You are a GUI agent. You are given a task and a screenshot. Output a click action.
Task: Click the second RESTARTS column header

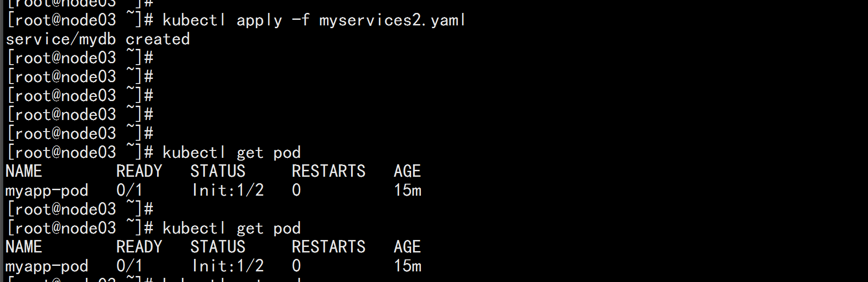click(x=328, y=247)
